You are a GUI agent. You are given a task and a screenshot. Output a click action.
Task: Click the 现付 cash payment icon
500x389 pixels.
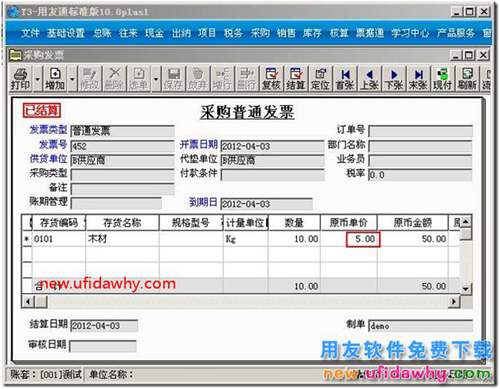pos(443,79)
